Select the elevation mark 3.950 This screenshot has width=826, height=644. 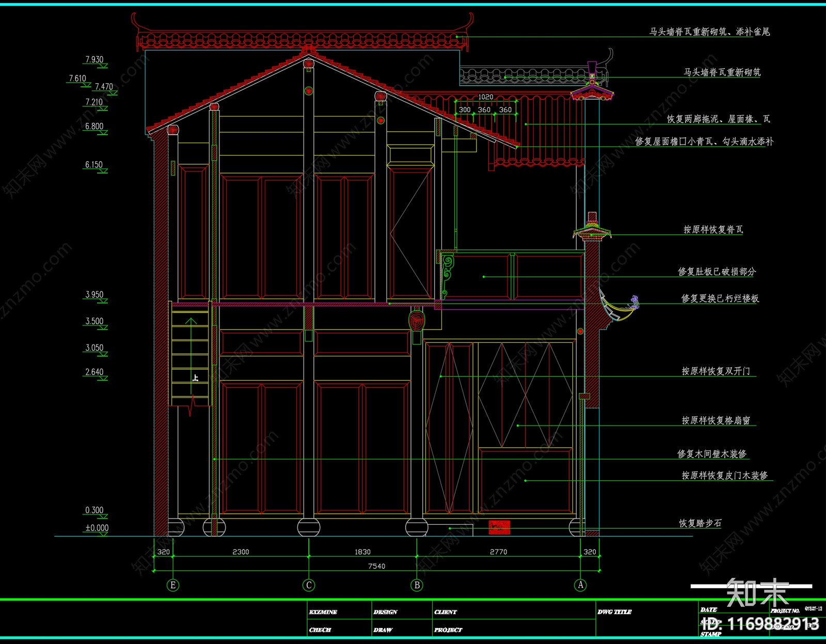94,295
